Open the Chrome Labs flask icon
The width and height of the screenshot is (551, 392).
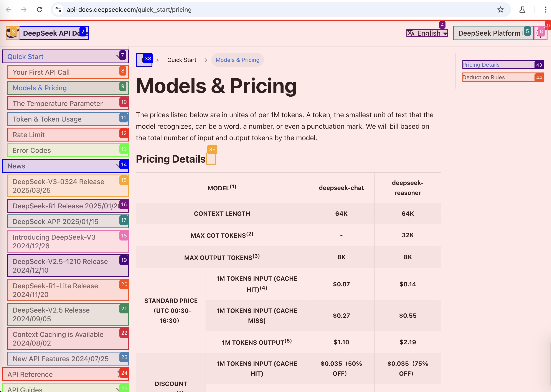(522, 10)
